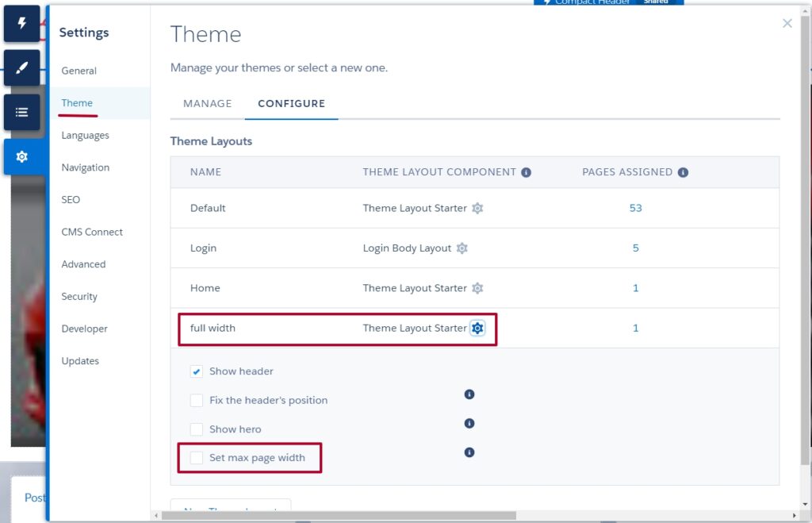Open Advanced settings
The height and width of the screenshot is (523, 812).
point(83,264)
